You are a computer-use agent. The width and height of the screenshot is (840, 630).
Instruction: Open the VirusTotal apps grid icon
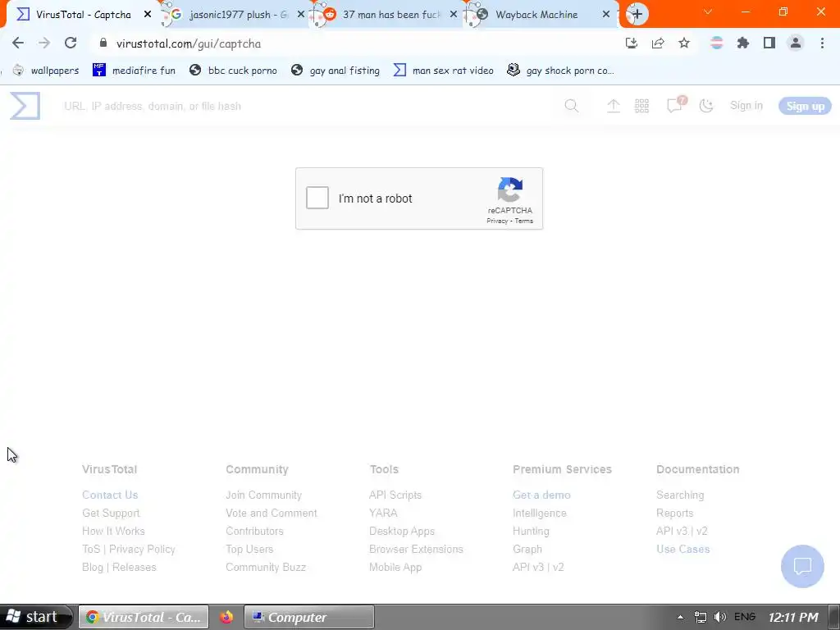(x=641, y=106)
